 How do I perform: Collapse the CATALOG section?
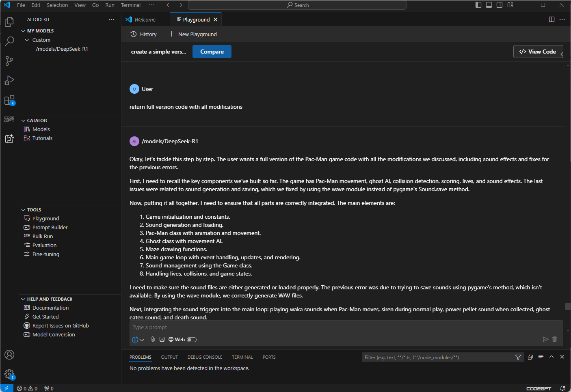point(24,120)
